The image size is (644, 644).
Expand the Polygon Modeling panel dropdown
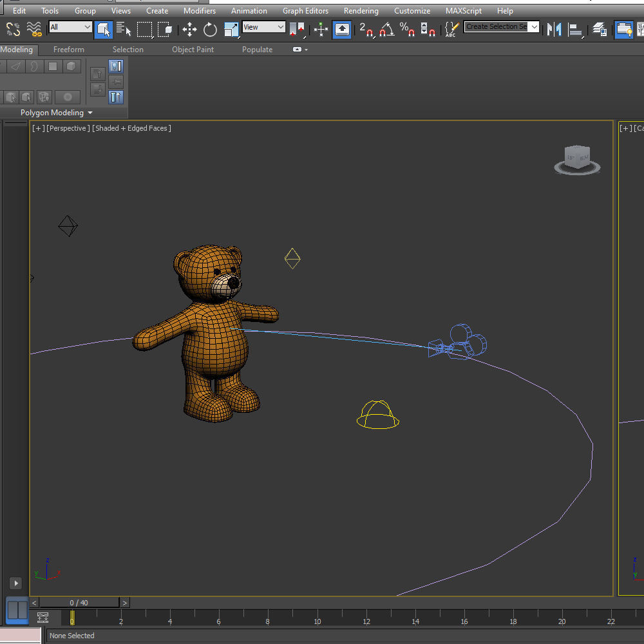click(x=56, y=113)
